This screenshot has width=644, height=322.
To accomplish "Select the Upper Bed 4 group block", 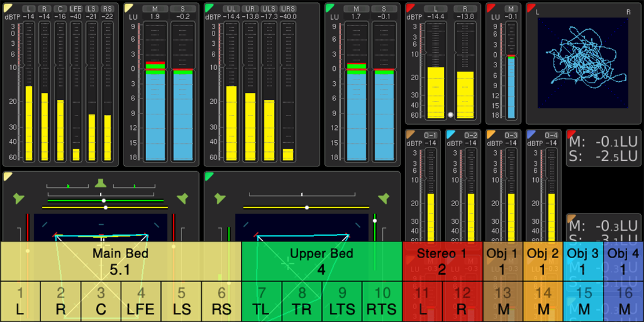I will coord(321,261).
